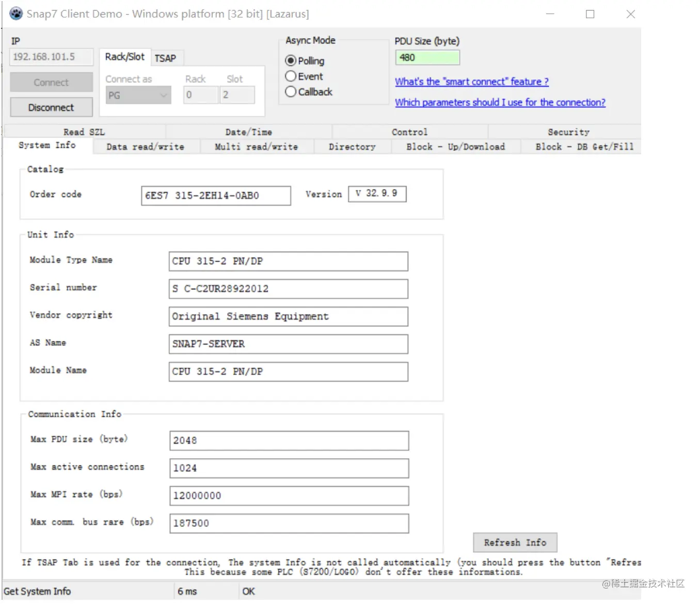Click the PDU Size field
Viewport: 700px width, 604px height.
click(427, 57)
